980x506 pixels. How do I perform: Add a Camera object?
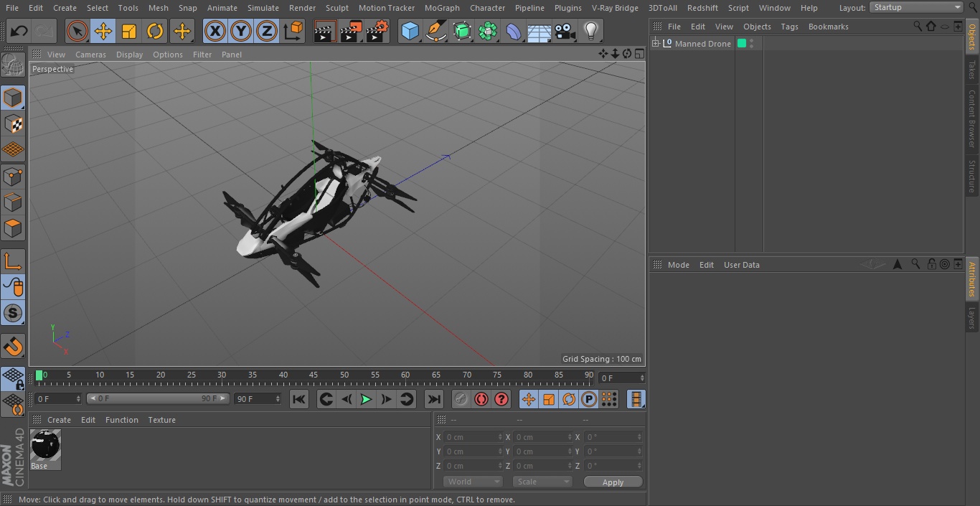point(565,31)
